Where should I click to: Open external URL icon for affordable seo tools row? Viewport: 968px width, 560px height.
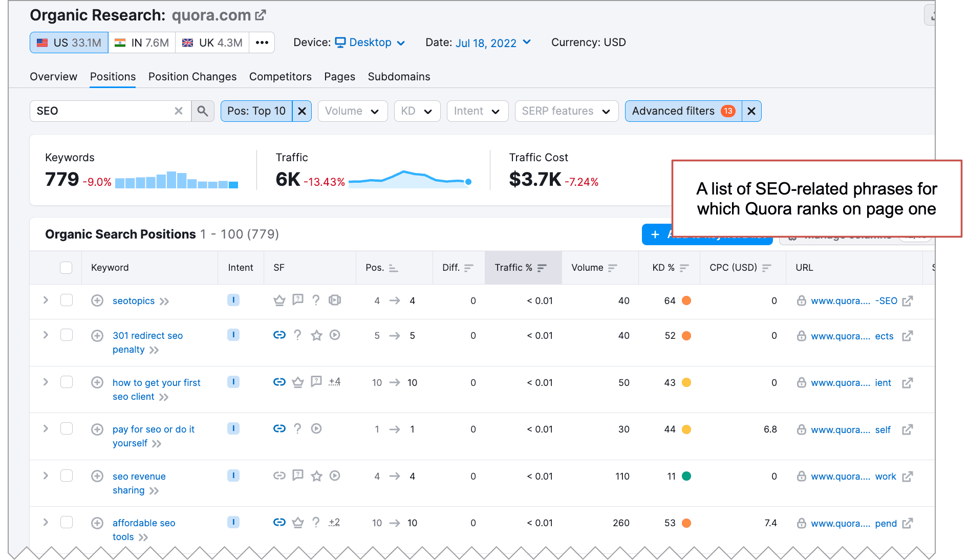908,524
